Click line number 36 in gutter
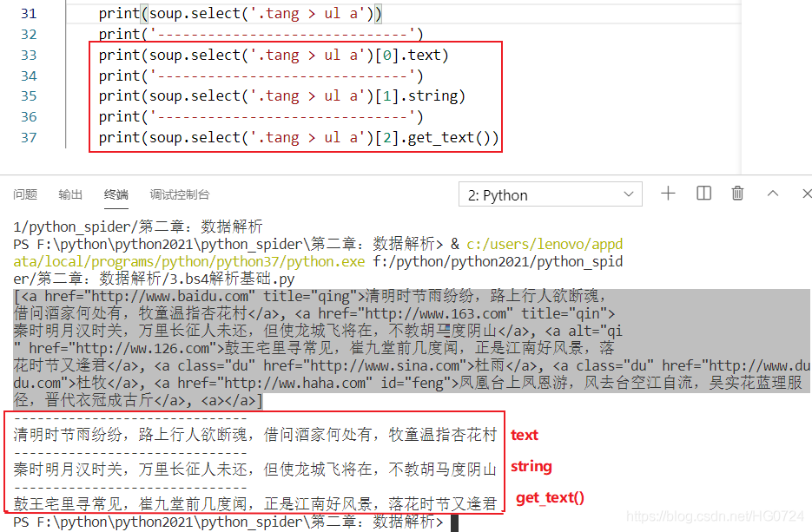The height and width of the screenshot is (532, 812). (29, 116)
